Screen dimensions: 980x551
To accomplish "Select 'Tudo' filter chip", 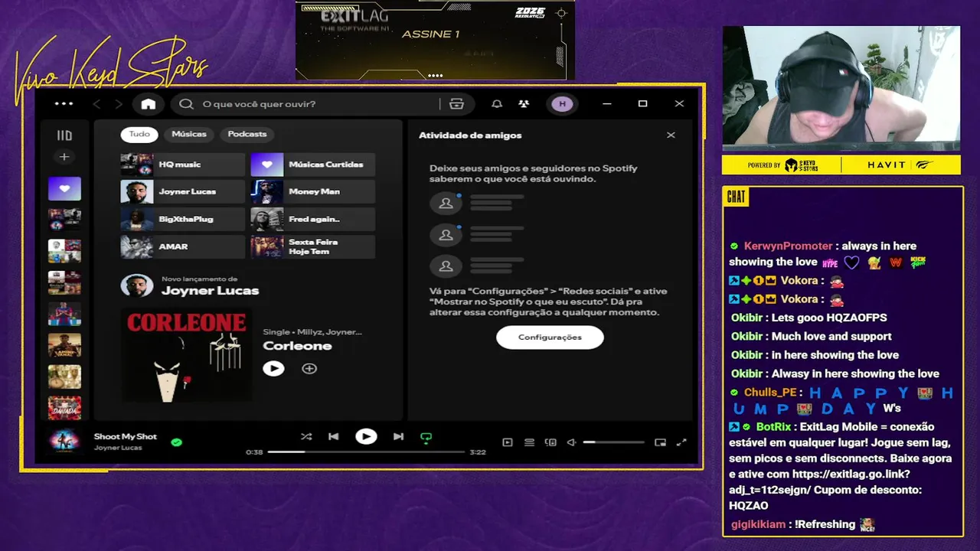I will (139, 134).
